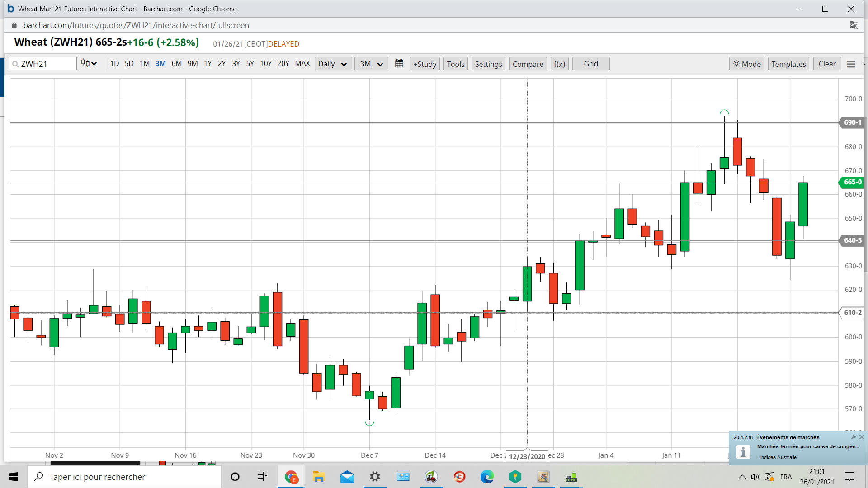868x488 pixels.
Task: Click the browser address bar URL
Action: 136,25
